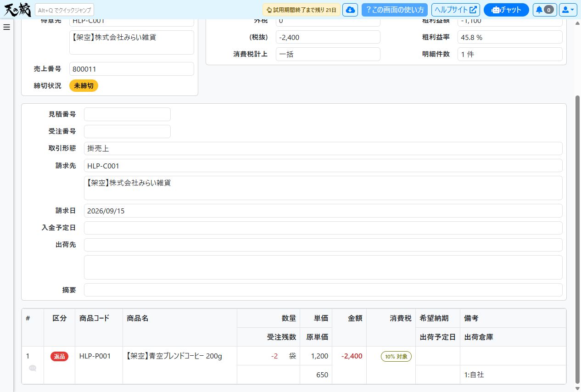Click the 希望納期 column header

[x=438, y=318]
